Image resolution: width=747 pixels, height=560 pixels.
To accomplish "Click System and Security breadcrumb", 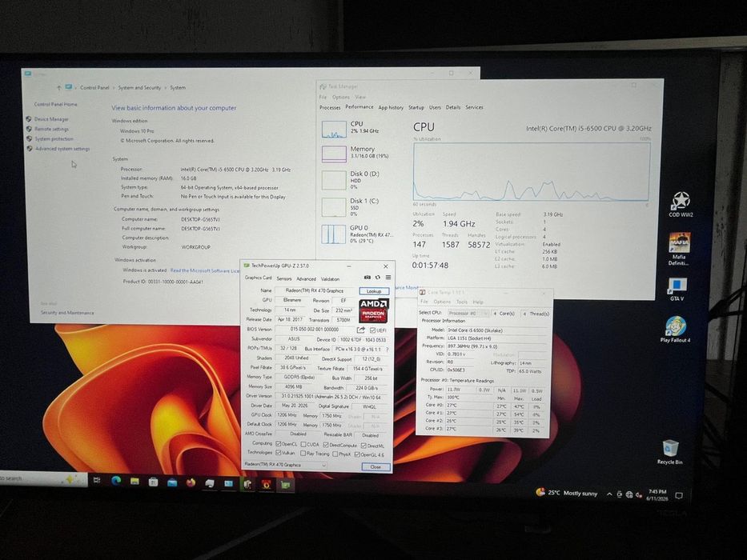I will click(x=139, y=88).
